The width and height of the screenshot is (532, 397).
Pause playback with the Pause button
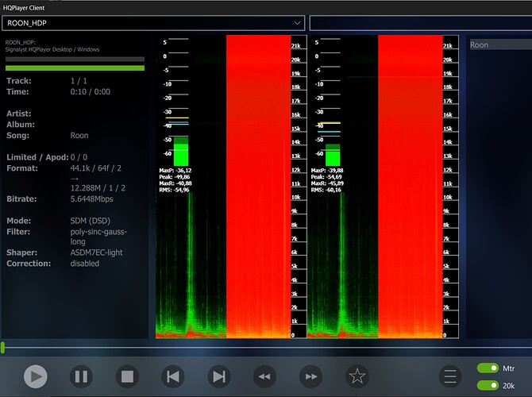(x=81, y=376)
